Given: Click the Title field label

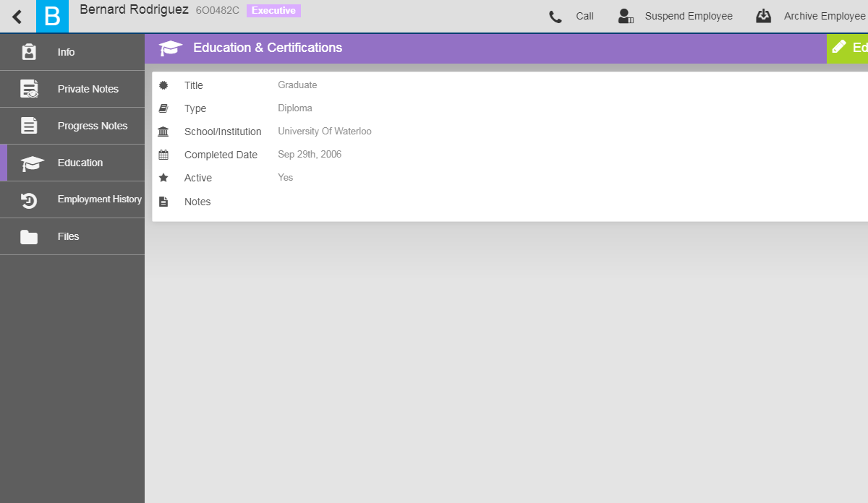Looking at the screenshot, I should point(194,85).
